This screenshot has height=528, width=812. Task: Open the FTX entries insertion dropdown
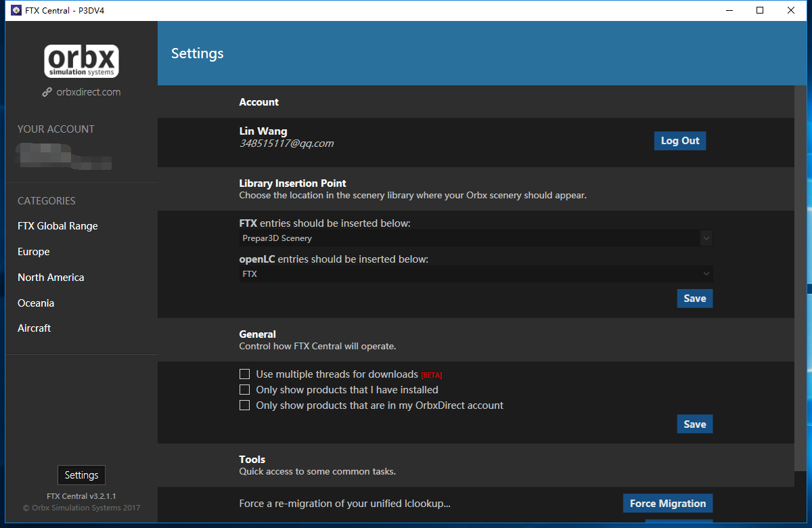click(x=476, y=238)
